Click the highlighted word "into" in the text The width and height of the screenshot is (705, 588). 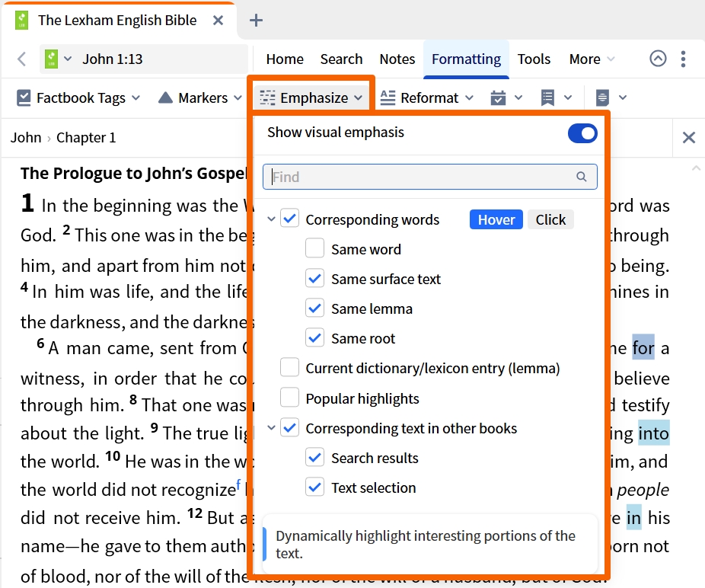coord(654,433)
